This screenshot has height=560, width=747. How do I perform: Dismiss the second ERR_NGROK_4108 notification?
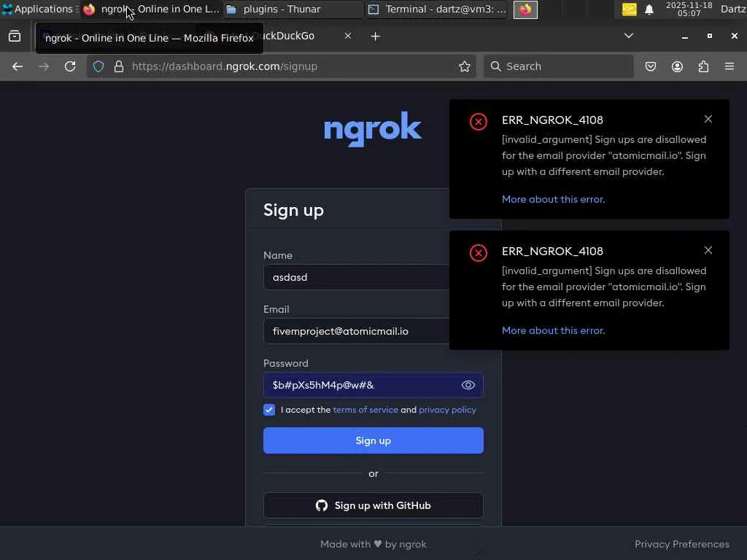708,251
